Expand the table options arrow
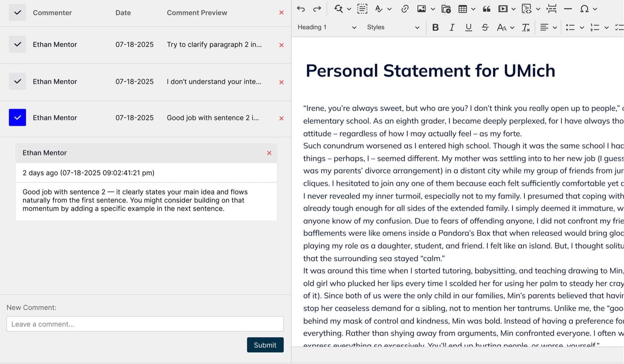 point(473,9)
